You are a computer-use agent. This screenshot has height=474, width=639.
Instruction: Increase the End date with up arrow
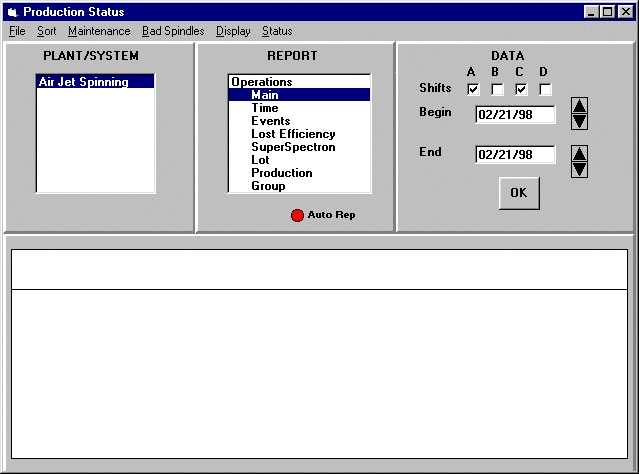[x=579, y=153]
